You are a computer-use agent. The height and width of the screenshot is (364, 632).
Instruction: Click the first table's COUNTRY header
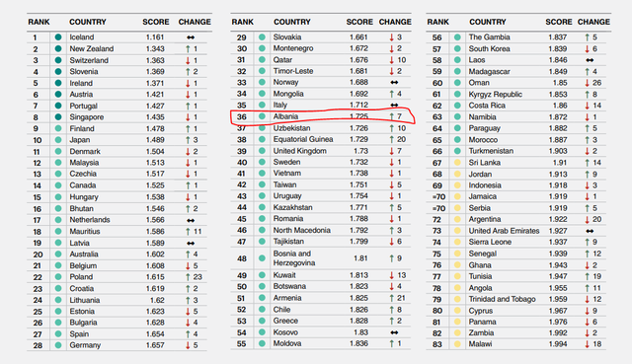pyautogui.click(x=88, y=22)
